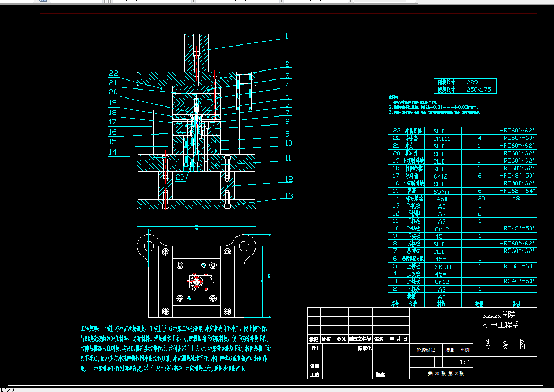Click the 'A3' material in parts row 1

[x=442, y=297]
